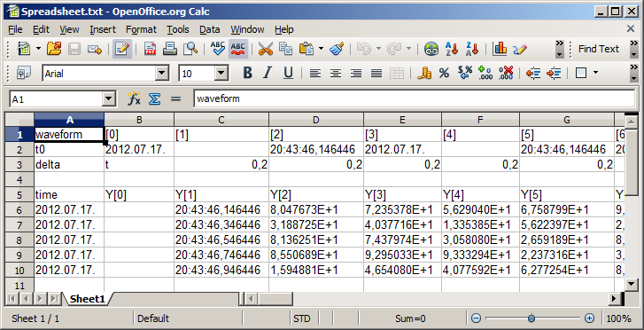Open paste options dropdown arrow
The image size is (644, 330).
321,49
